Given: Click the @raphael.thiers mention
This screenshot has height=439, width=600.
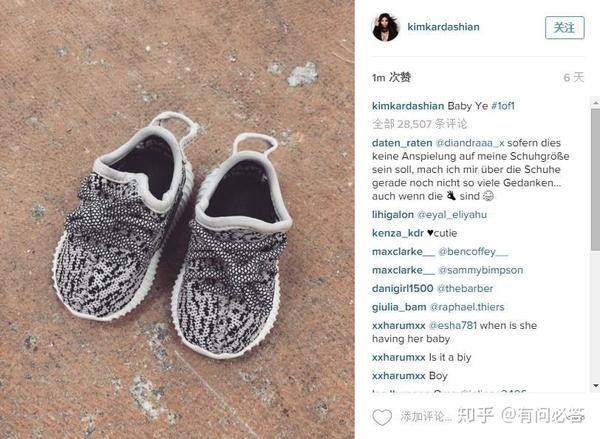Looking at the screenshot, I should (x=467, y=307).
